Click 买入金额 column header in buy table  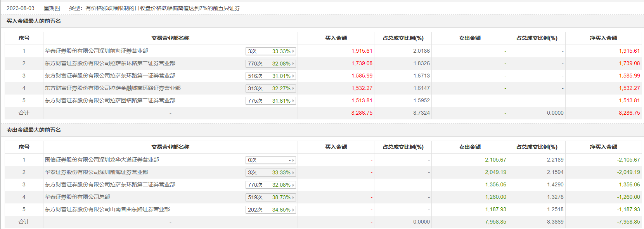pos(336,38)
